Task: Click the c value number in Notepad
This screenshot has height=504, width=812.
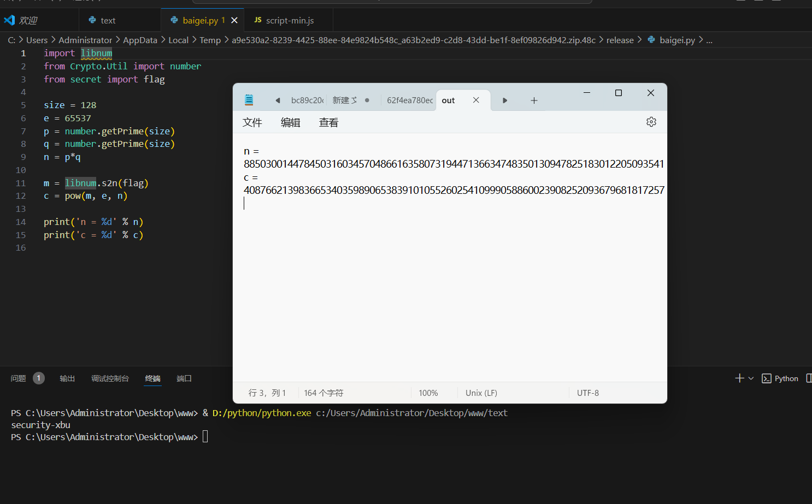Action: pos(454,190)
